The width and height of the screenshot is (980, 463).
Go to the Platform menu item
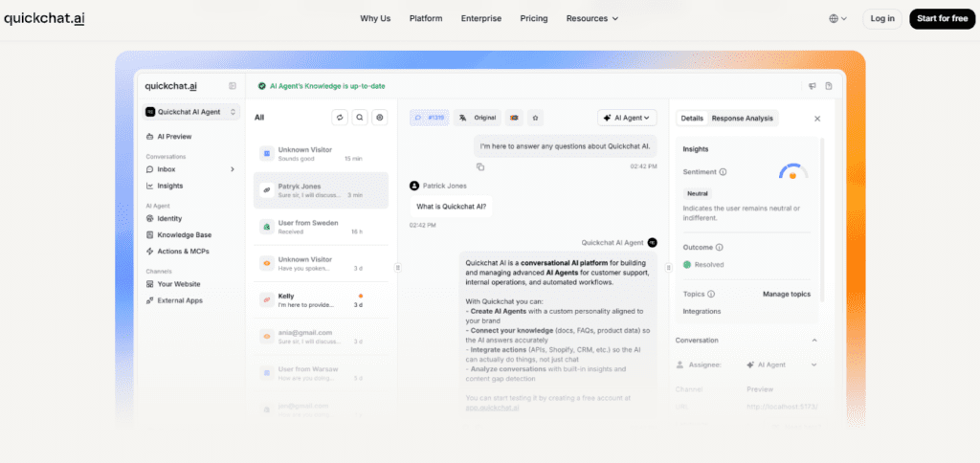tap(426, 18)
